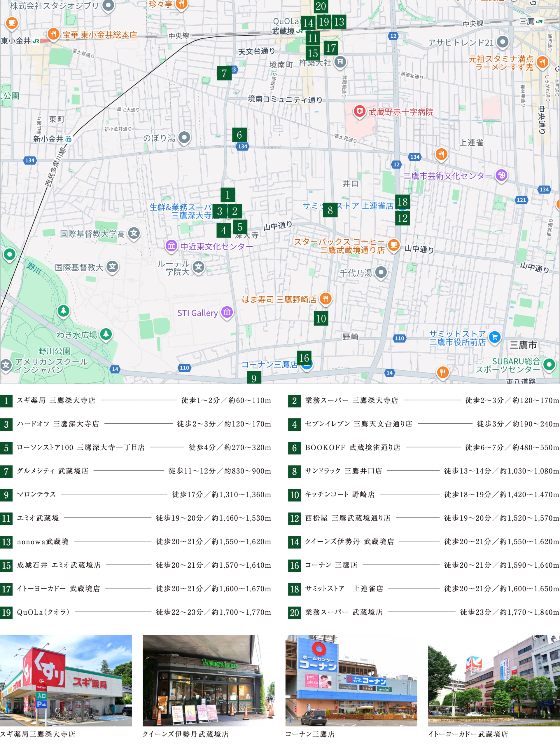Click the 武蔵野赤十字病院 hospital pin

pos(359,112)
